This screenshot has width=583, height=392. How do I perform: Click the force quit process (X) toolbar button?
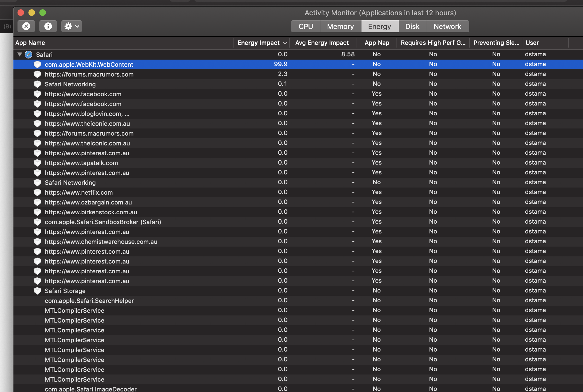26,26
